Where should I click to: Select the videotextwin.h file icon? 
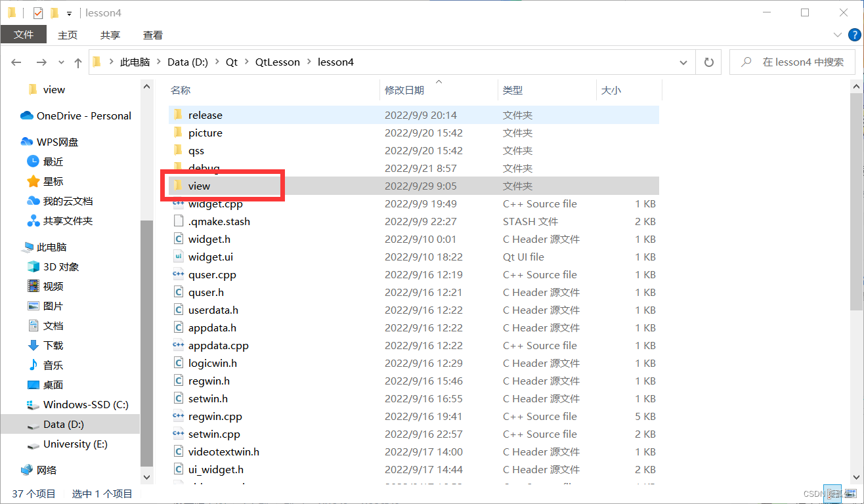point(178,451)
